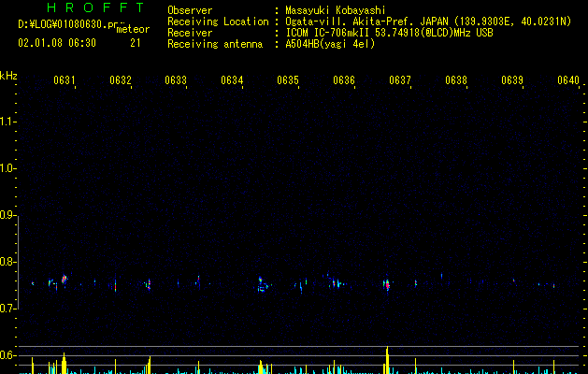Click observer name Masayuki Kobayashi
The width and height of the screenshot is (588, 374).
[x=336, y=10]
